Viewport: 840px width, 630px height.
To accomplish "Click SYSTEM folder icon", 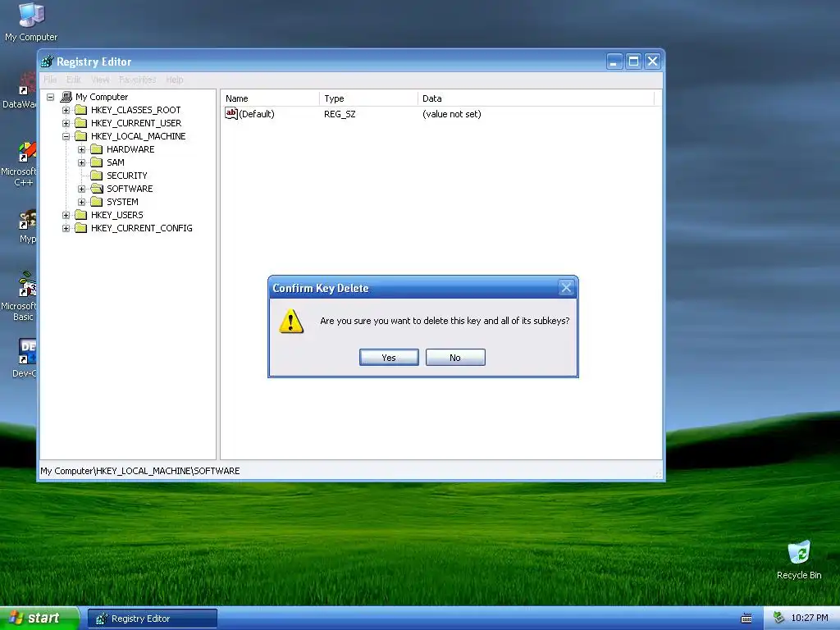I will [x=97, y=202].
